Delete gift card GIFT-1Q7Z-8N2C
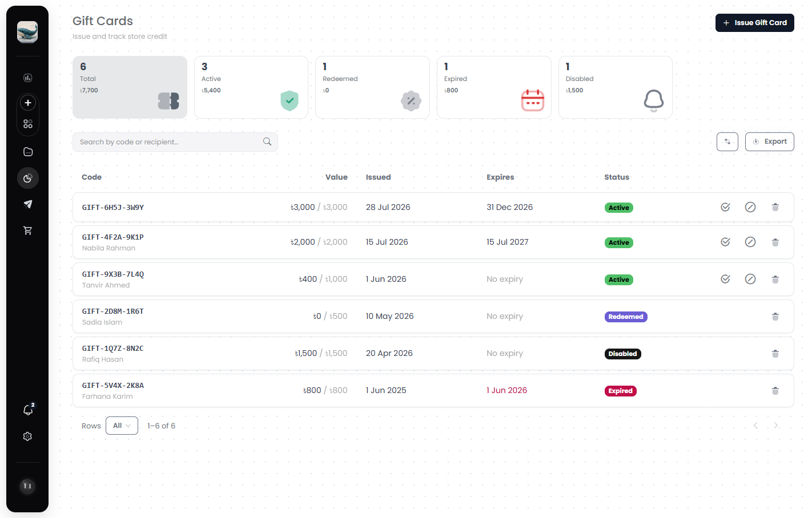This screenshot has width=812, height=518. [x=775, y=353]
